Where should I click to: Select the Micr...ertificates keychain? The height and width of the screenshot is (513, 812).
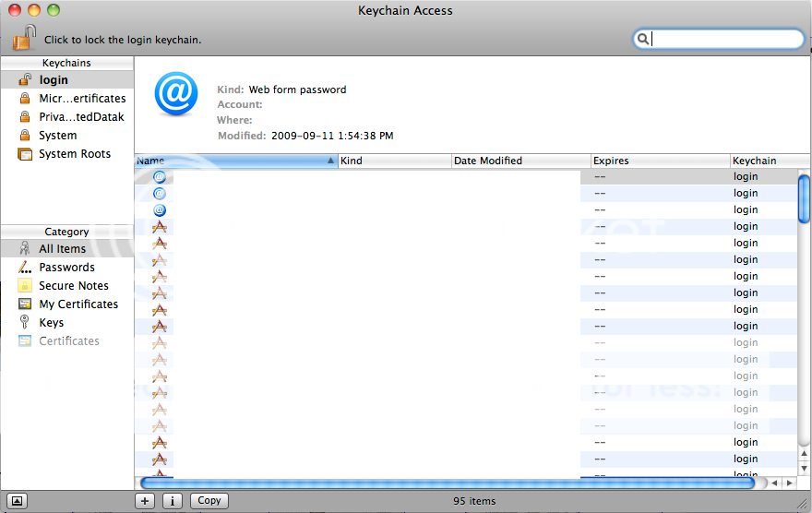tap(81, 99)
